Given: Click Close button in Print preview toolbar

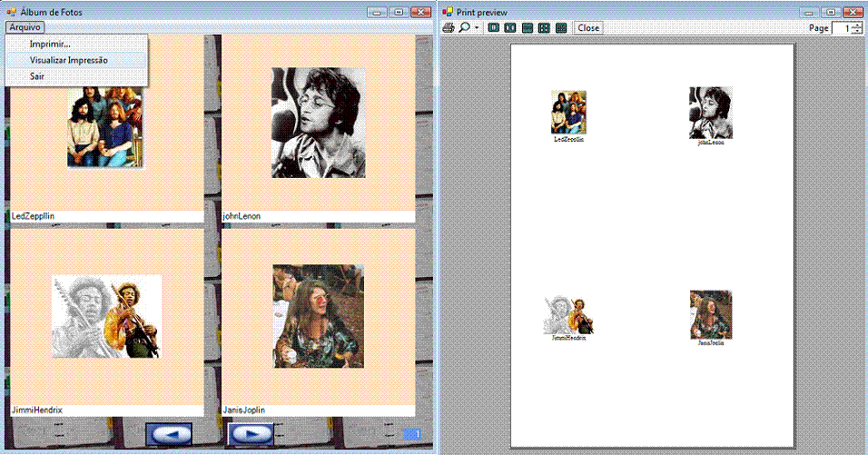Looking at the screenshot, I should click(587, 27).
